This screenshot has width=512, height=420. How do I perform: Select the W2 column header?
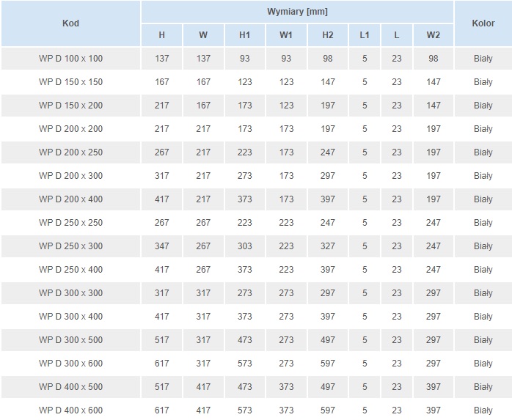433,35
